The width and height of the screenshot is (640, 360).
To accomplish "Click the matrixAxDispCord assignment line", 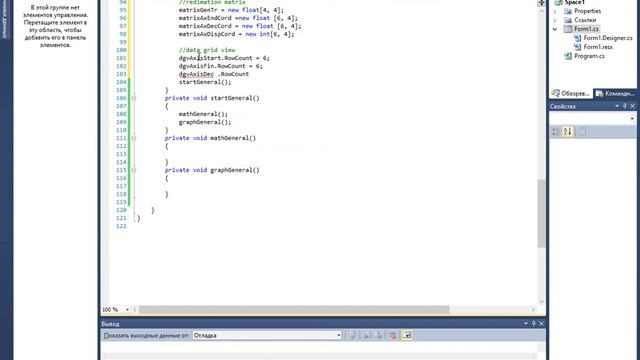I will click(x=236, y=34).
